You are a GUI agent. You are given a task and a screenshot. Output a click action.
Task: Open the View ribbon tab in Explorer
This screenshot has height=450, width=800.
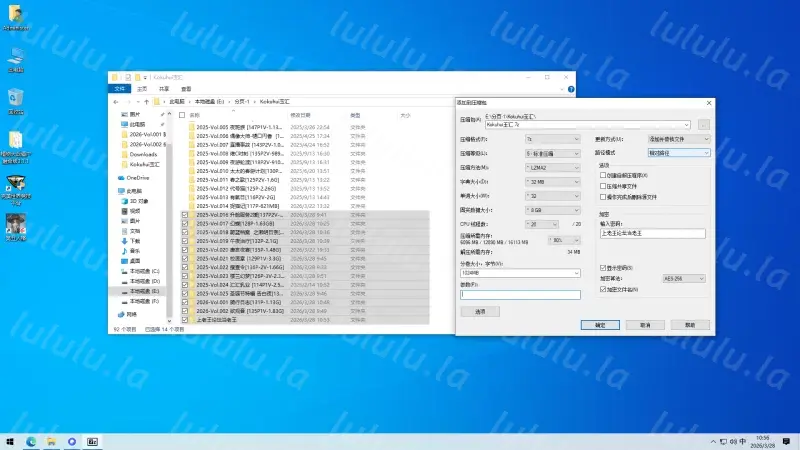click(x=186, y=89)
